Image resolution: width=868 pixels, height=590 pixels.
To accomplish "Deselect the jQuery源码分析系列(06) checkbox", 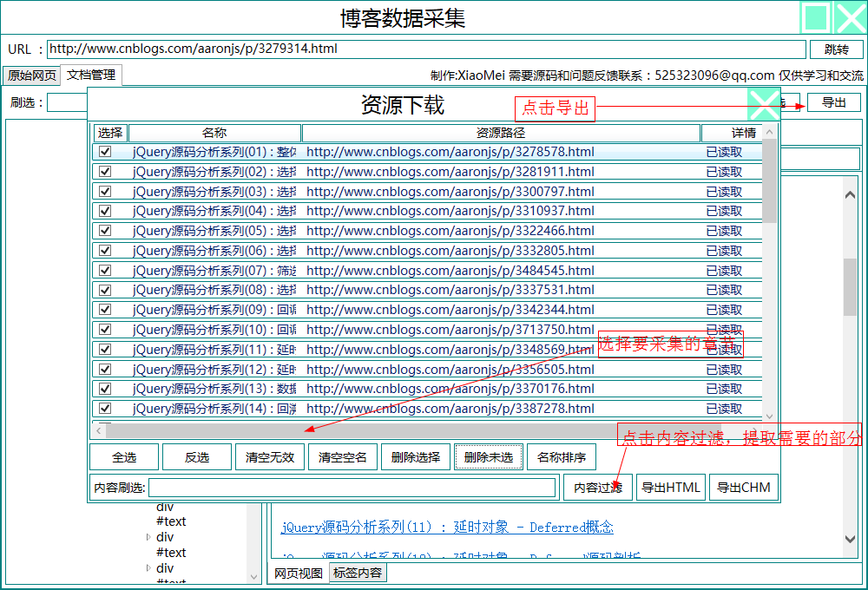I will point(105,251).
